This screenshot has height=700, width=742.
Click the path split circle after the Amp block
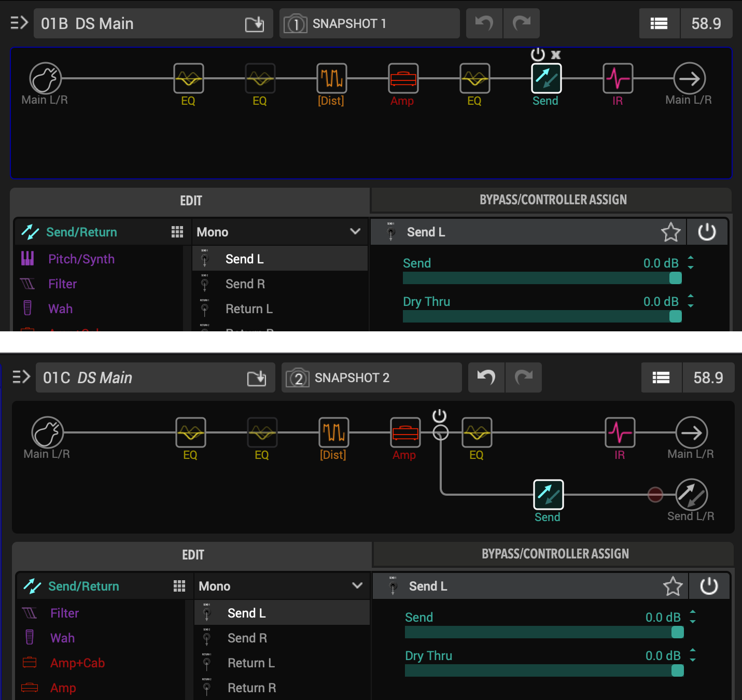440,432
